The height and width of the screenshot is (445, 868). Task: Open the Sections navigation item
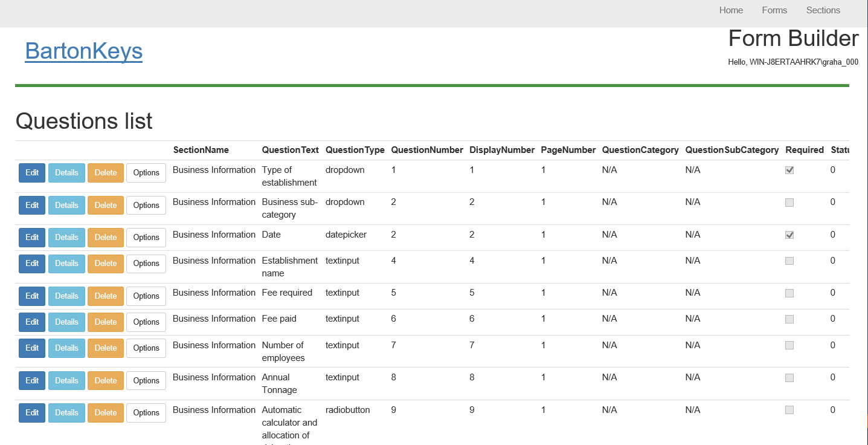click(x=823, y=10)
